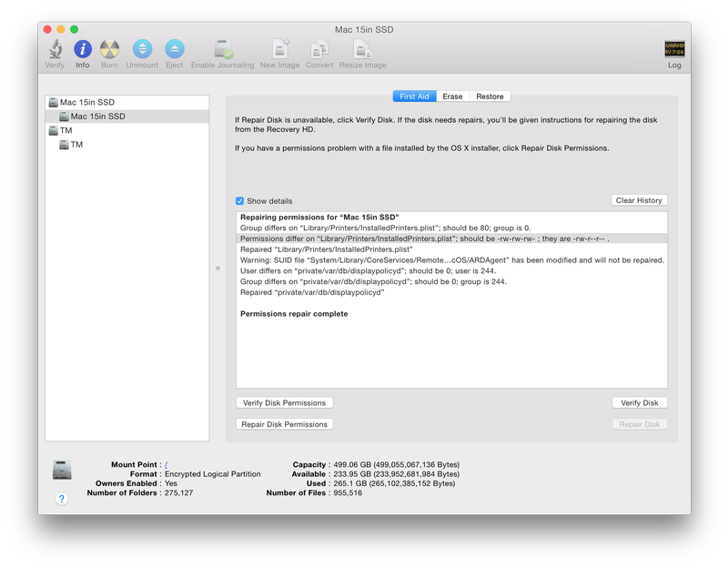
Task: Click the Used value 265.1 GB
Action: [x=394, y=483]
